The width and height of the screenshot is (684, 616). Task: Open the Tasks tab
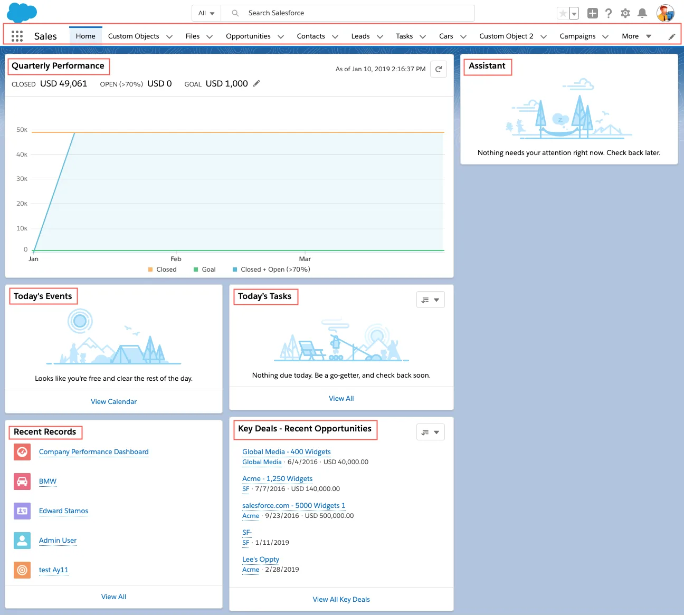[x=404, y=36]
